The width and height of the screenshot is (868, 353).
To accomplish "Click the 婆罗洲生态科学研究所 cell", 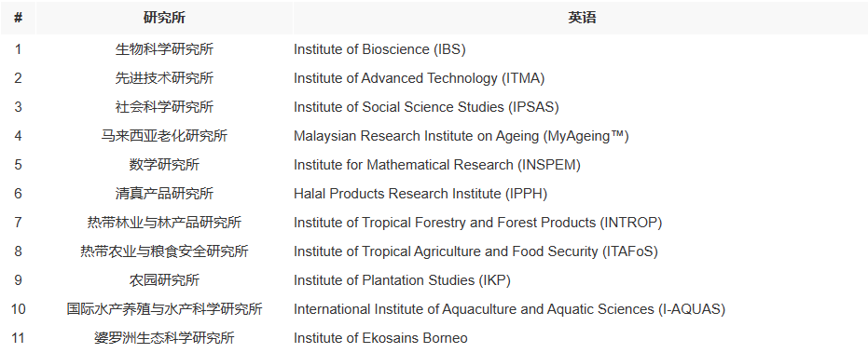I will coord(164,337).
